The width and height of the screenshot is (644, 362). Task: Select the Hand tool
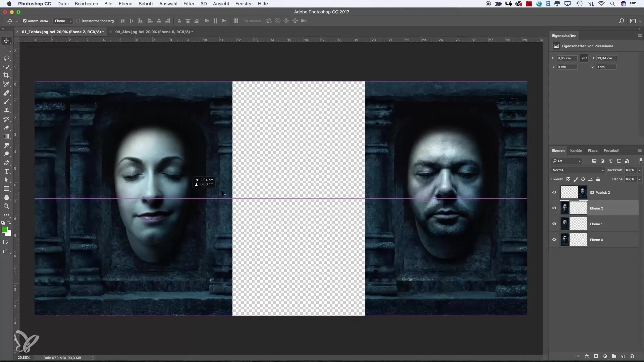tap(6, 197)
